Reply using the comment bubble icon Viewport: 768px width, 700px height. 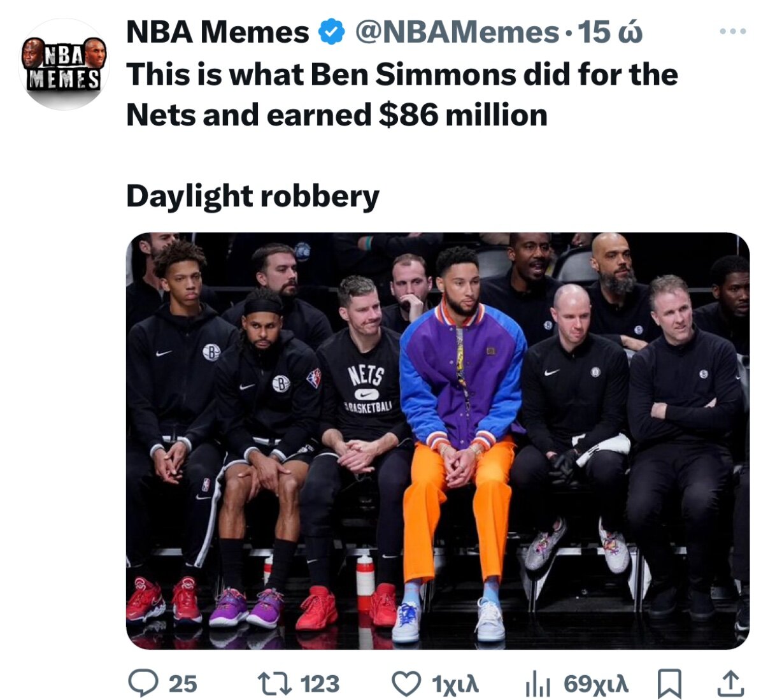click(143, 683)
